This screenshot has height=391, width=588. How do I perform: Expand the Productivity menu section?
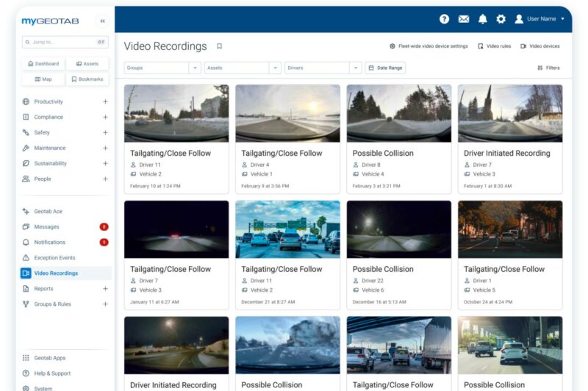[x=105, y=101]
